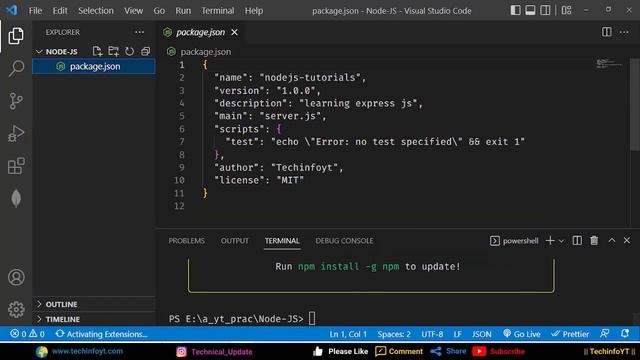Change the LF end of line sequence
Viewport: 640px width, 360px height.
[458, 334]
